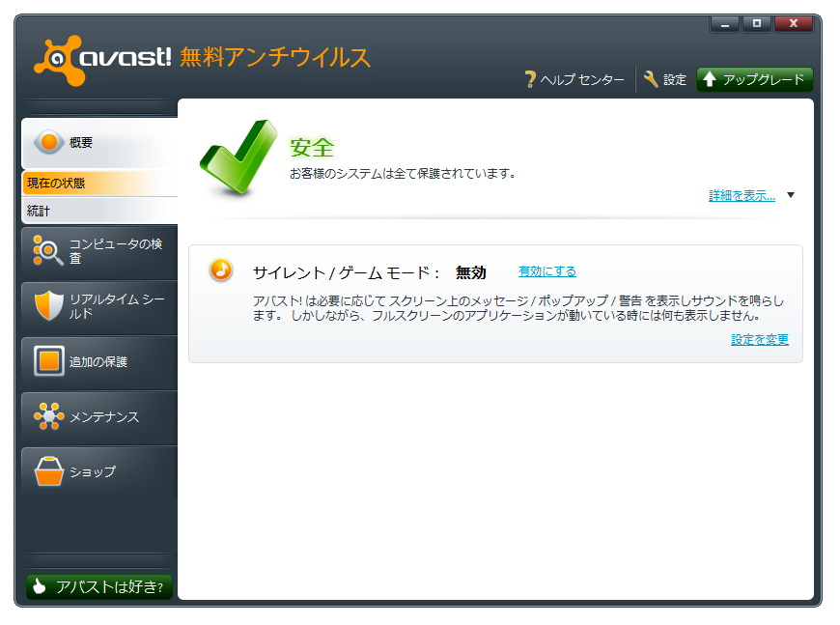The width and height of the screenshot is (840, 625).
Task: Click the green アップグレード button
Action: pos(755,80)
